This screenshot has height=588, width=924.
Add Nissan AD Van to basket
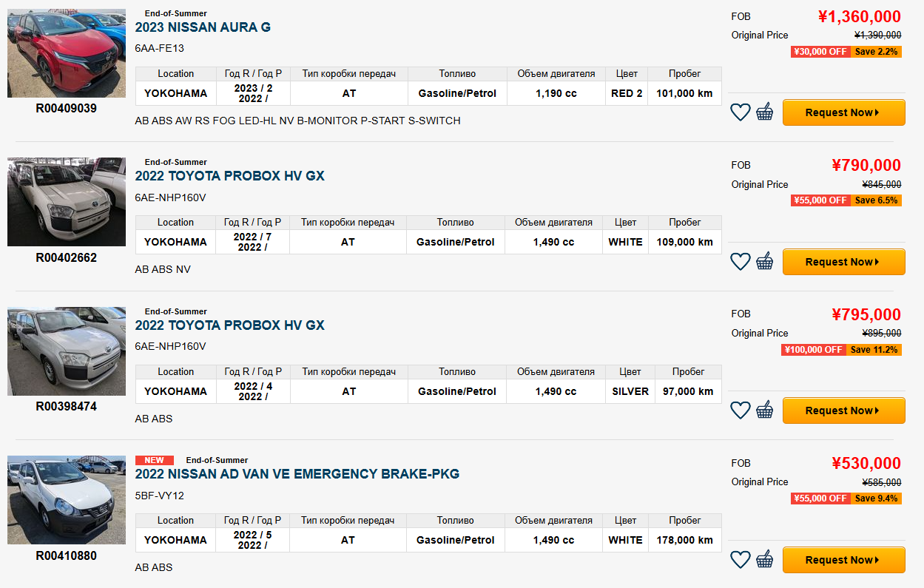(x=764, y=560)
